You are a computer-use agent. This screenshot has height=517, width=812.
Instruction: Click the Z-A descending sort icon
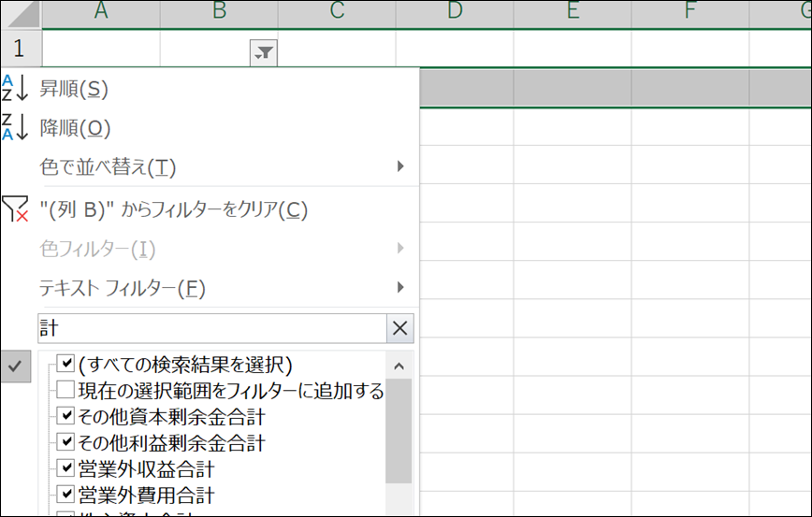pyautogui.click(x=15, y=127)
